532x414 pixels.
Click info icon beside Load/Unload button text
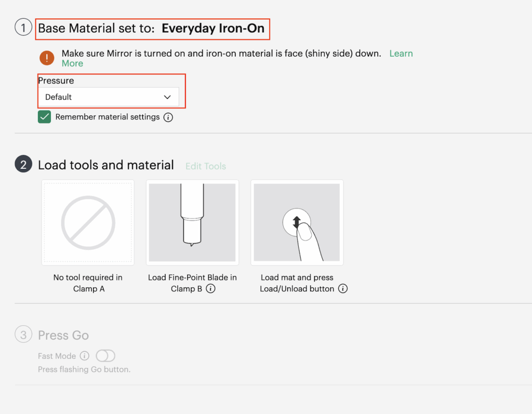point(342,289)
